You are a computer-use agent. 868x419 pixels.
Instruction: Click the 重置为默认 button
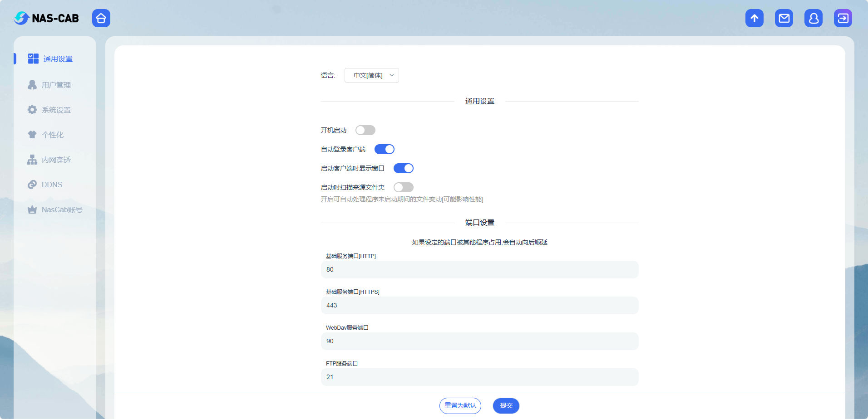(x=460, y=405)
